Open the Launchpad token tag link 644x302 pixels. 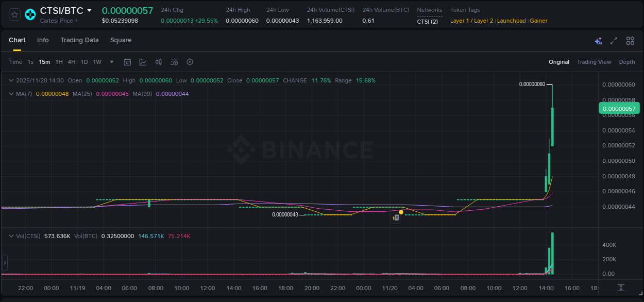coord(511,21)
